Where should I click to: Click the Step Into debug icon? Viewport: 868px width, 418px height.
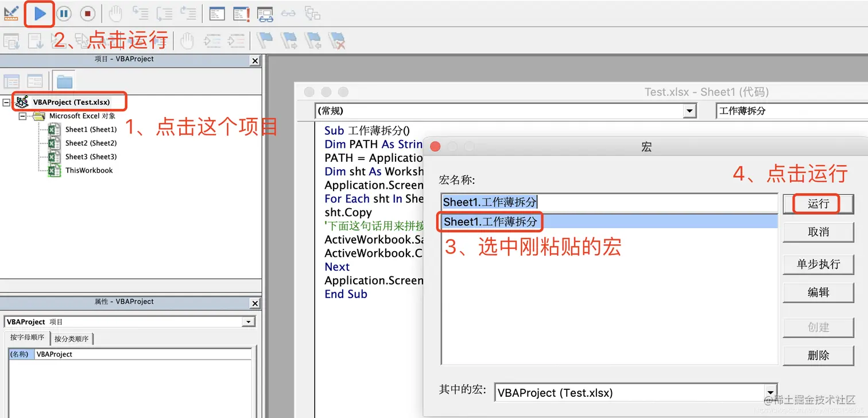click(x=140, y=13)
